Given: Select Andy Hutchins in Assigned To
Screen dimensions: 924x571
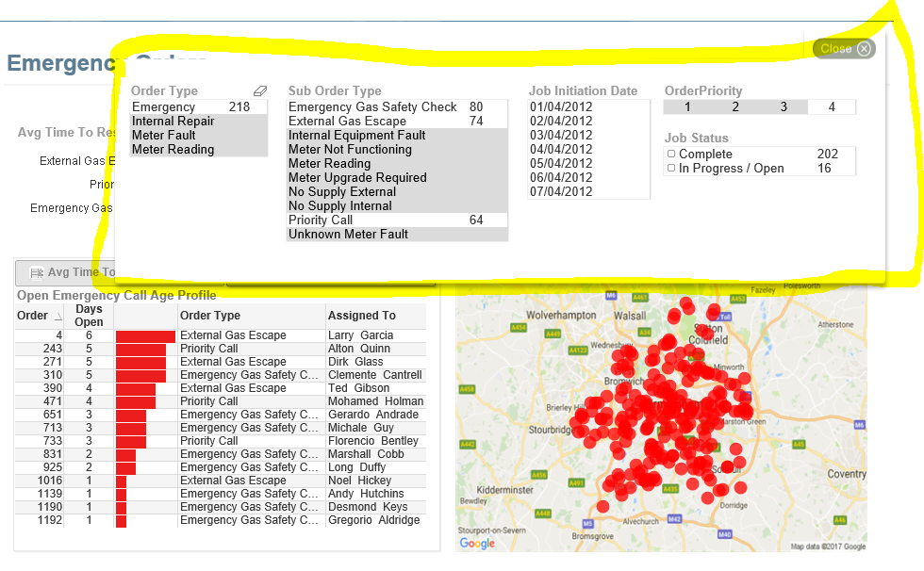Looking at the screenshot, I should click(x=366, y=494).
